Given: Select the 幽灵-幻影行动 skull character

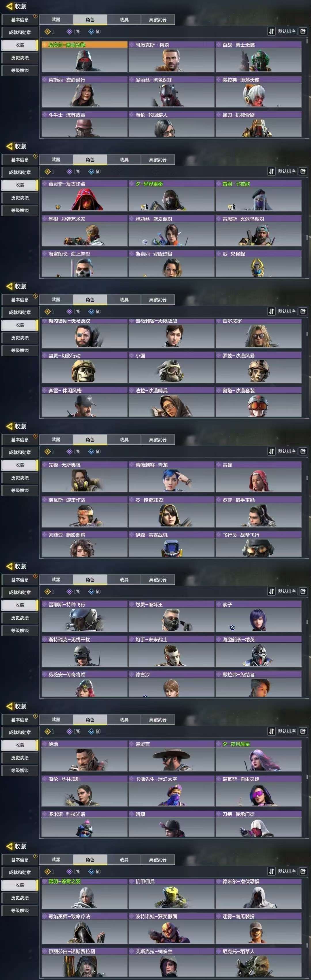Looking at the screenshot, I should 84,368.
